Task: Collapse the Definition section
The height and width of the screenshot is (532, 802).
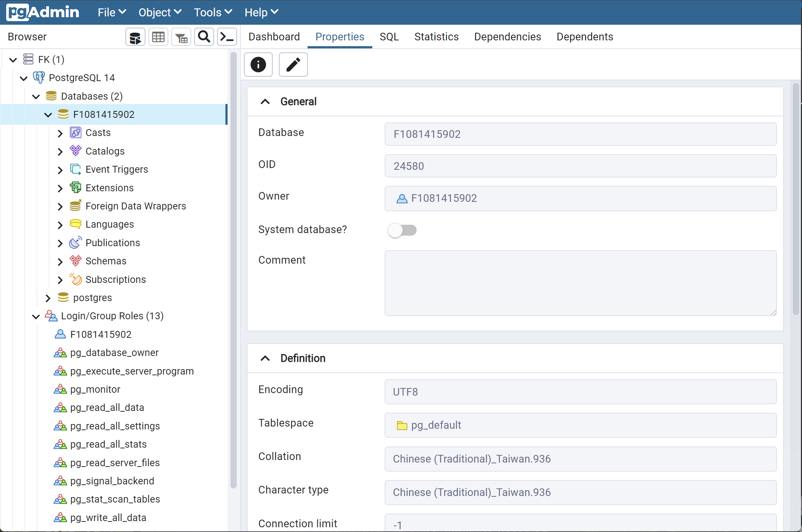Action: [265, 358]
